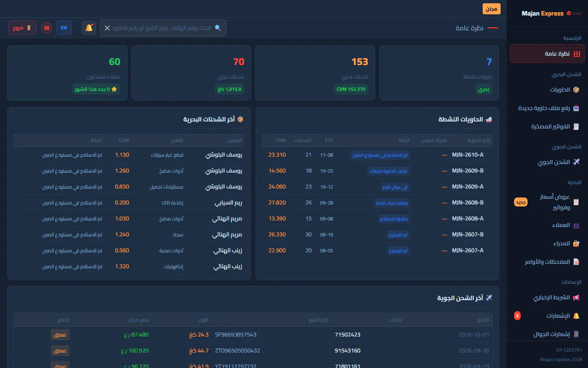The width and height of the screenshot is (588, 368).
Task: Click the Majan Express logo
Action: click(551, 13)
